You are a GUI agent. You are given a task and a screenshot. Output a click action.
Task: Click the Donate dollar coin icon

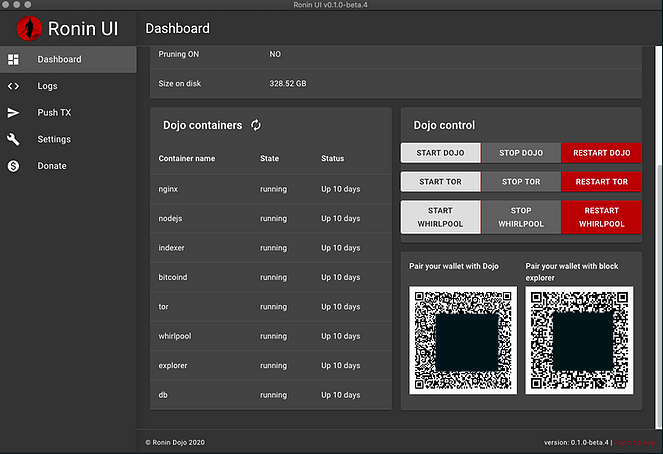click(13, 166)
